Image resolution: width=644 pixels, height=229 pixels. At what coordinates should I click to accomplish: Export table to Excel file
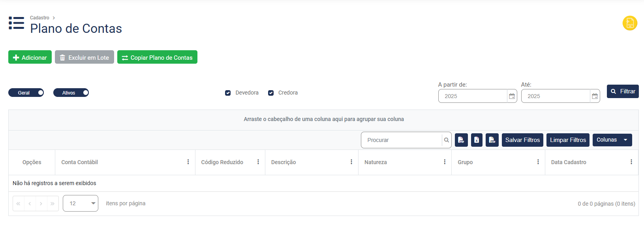(477, 140)
